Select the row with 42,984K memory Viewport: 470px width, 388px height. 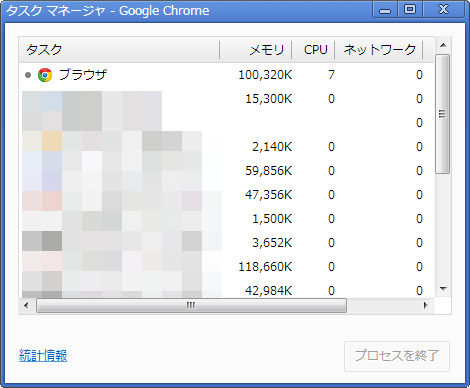tap(226, 289)
